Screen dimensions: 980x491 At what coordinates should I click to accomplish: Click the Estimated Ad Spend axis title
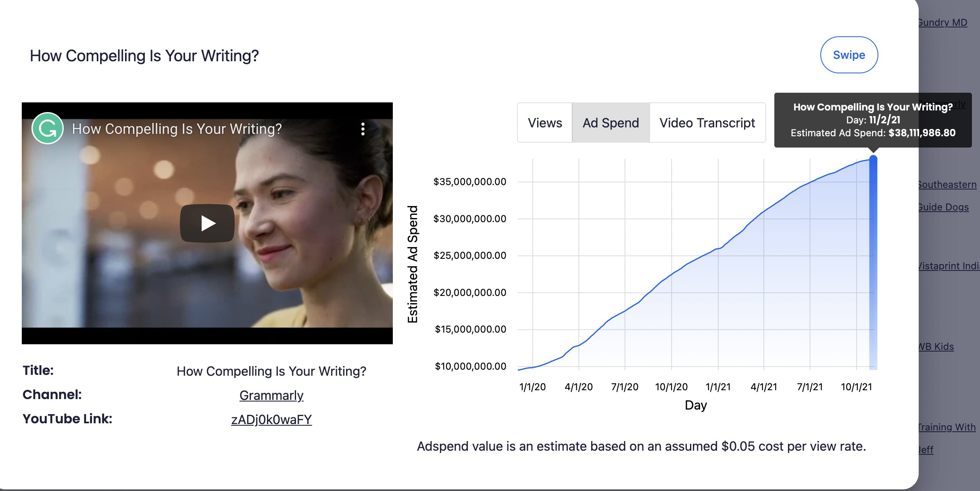click(413, 264)
